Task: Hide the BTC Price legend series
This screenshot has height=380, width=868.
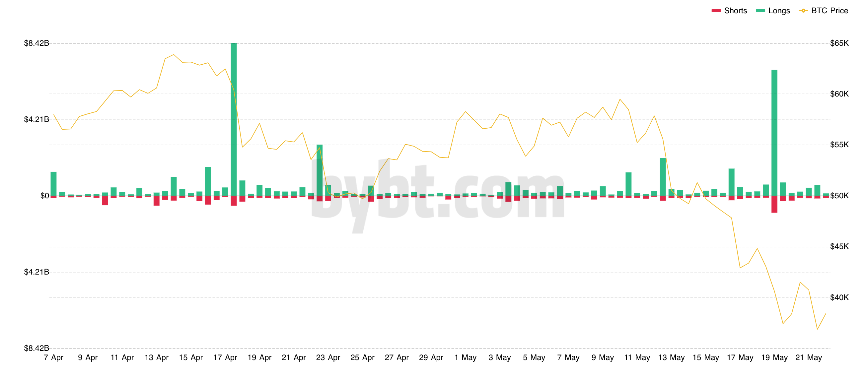Action: [x=829, y=11]
